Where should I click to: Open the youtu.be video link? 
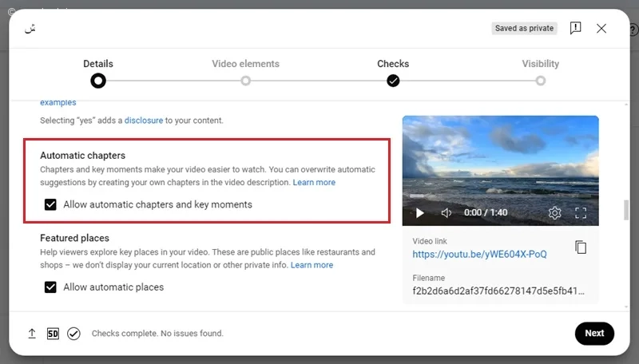[479, 254]
